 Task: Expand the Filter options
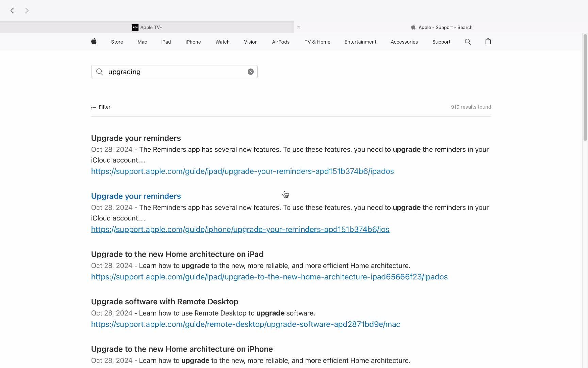pyautogui.click(x=101, y=107)
